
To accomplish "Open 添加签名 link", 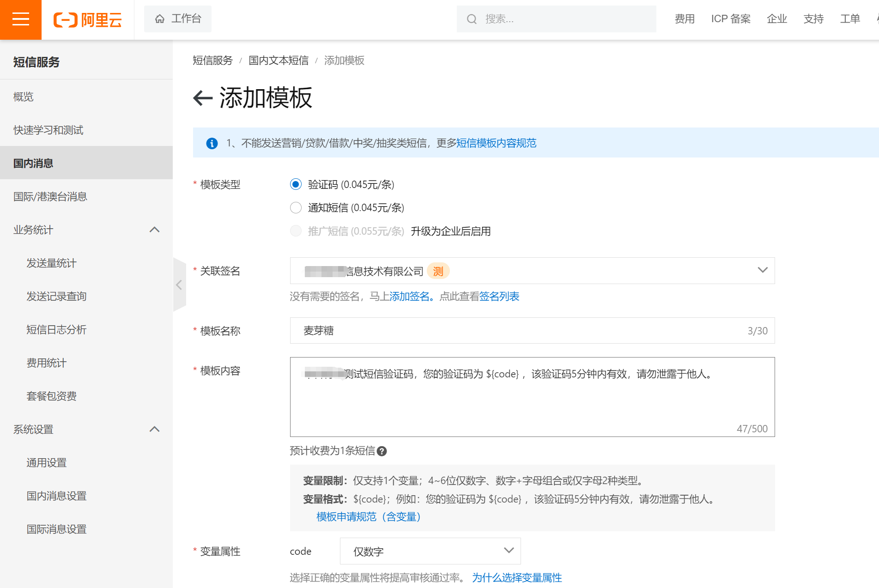I will click(x=409, y=297).
